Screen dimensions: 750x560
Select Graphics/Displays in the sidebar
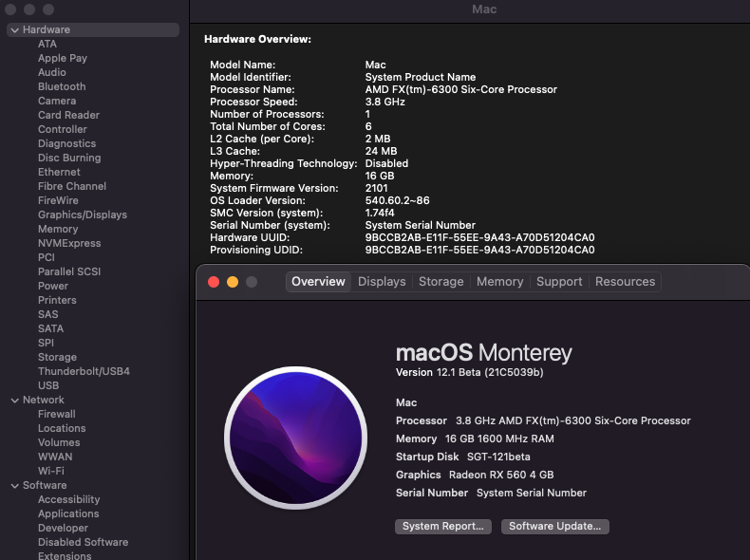pyautogui.click(x=82, y=215)
